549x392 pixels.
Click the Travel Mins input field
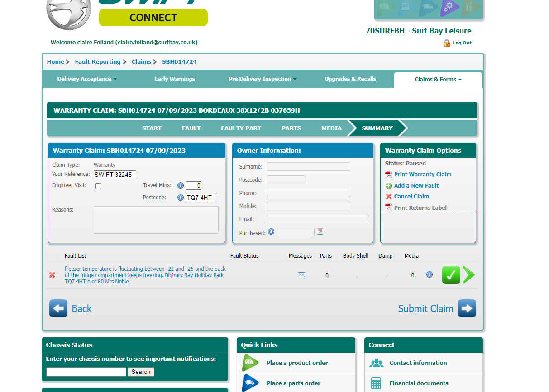(x=194, y=185)
